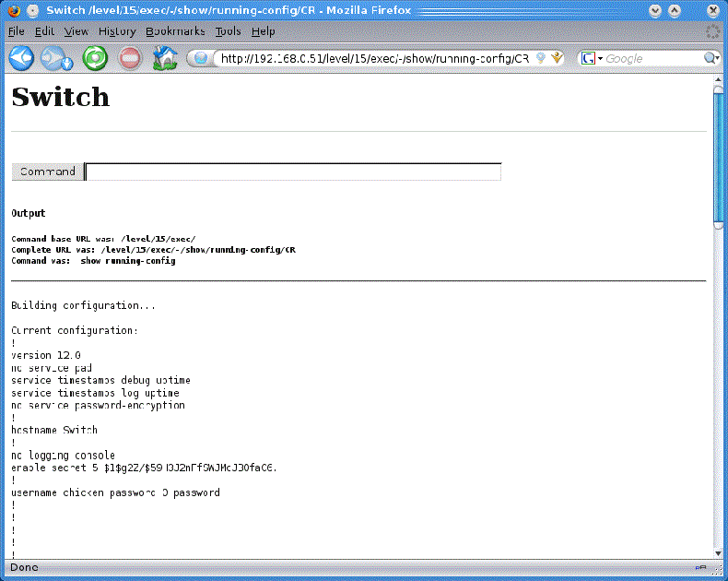Open the Help menu
This screenshot has height=581, width=728.
pyautogui.click(x=264, y=31)
